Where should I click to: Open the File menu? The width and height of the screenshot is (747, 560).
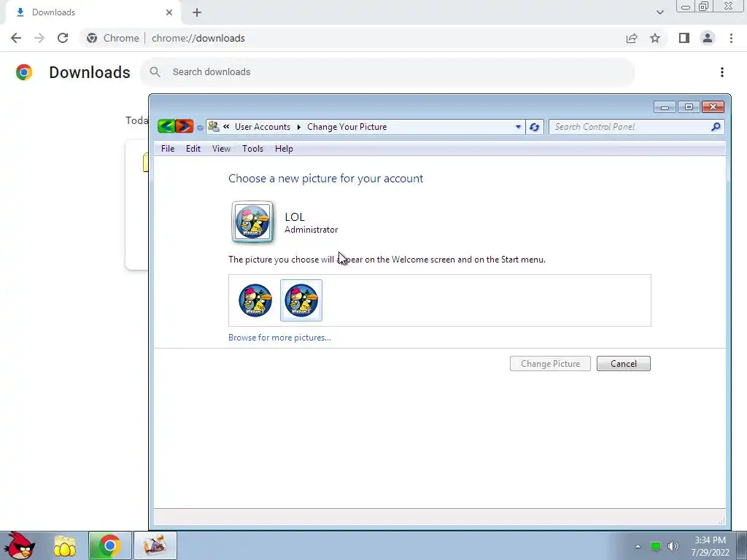click(168, 149)
